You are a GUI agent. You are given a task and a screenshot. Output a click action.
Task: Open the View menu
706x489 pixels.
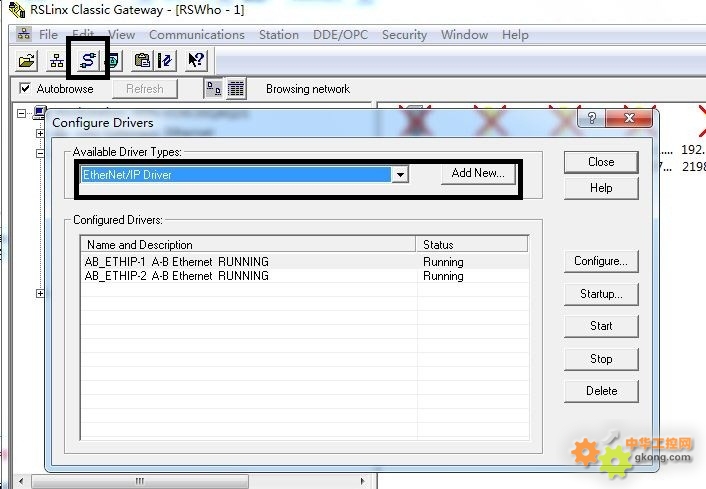122,35
